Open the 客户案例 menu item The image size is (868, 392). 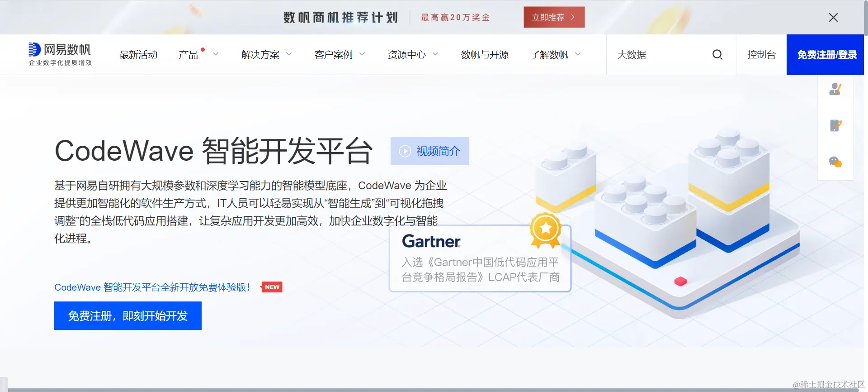334,55
